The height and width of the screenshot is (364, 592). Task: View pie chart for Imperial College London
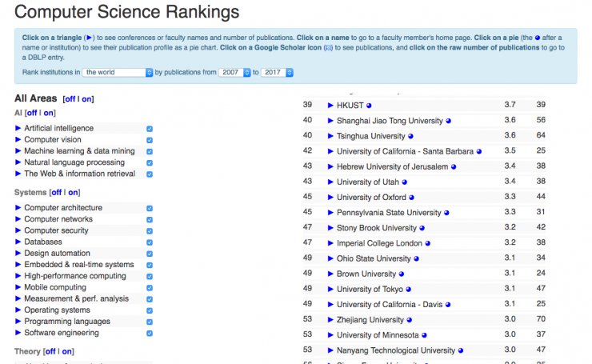point(427,243)
